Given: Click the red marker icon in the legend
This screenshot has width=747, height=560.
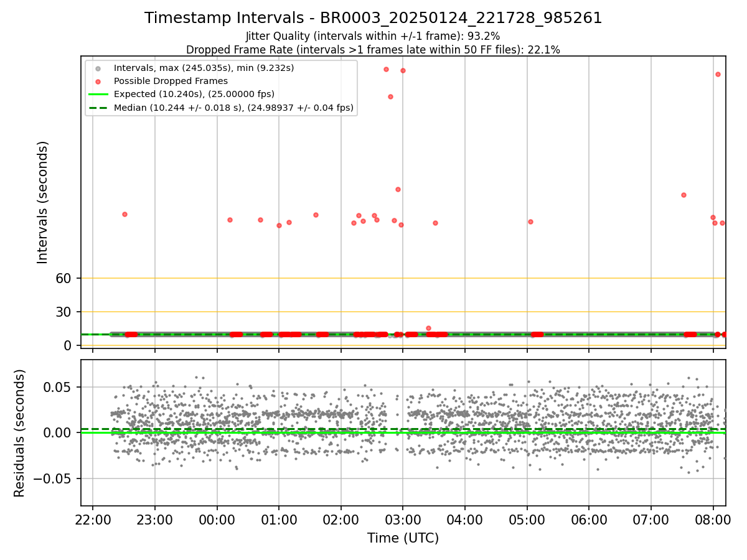Looking at the screenshot, I should point(98,82).
